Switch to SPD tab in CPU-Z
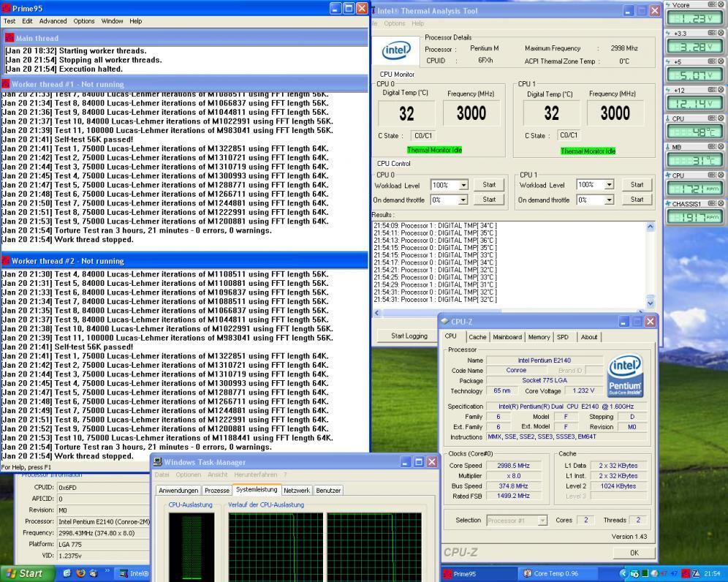This screenshot has width=728, height=582. (x=563, y=337)
